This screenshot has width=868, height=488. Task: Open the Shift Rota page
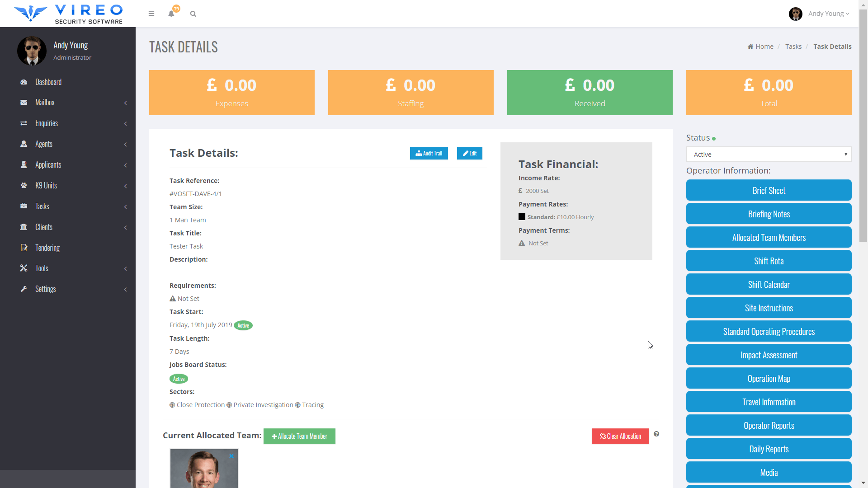click(x=769, y=261)
